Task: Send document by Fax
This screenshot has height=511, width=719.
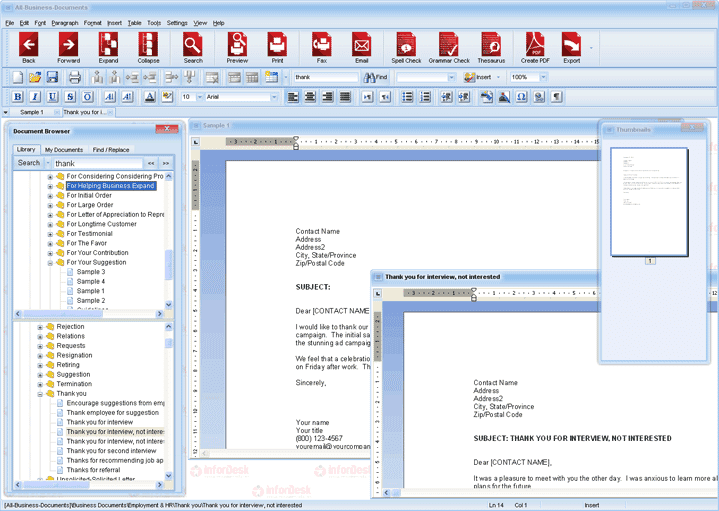Action: [321, 47]
